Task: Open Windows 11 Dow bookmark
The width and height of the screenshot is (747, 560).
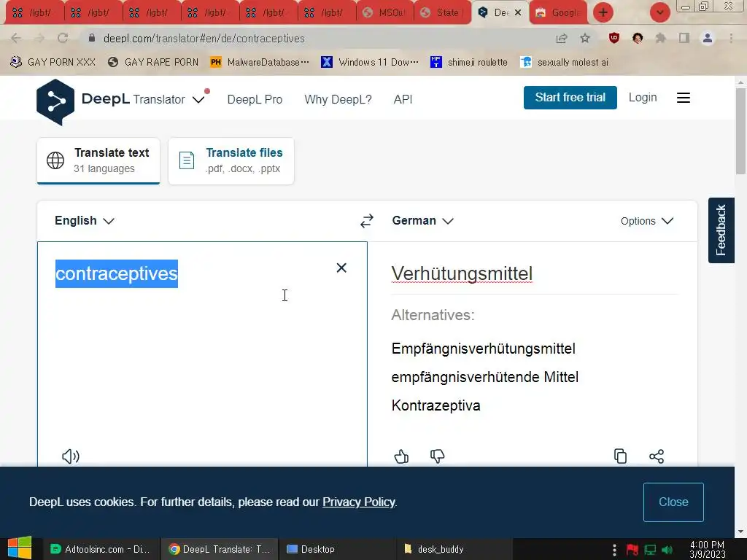Action: 370,62
